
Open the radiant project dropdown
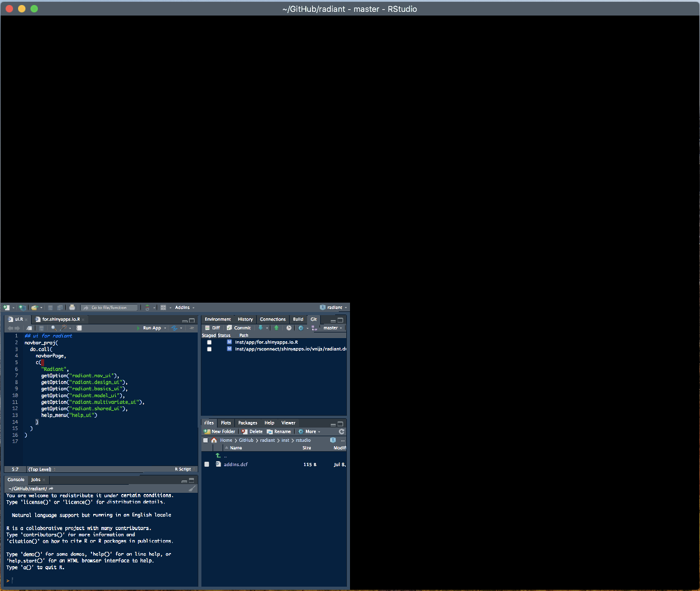[x=333, y=308]
